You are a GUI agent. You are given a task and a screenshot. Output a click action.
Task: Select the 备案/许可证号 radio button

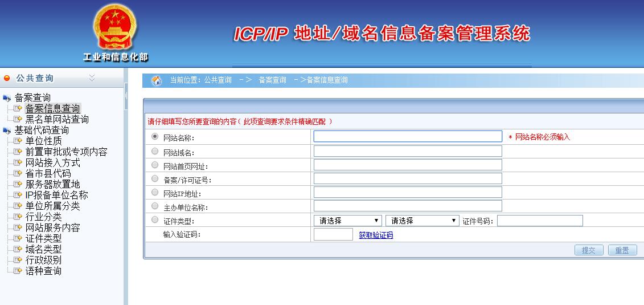coord(155,178)
